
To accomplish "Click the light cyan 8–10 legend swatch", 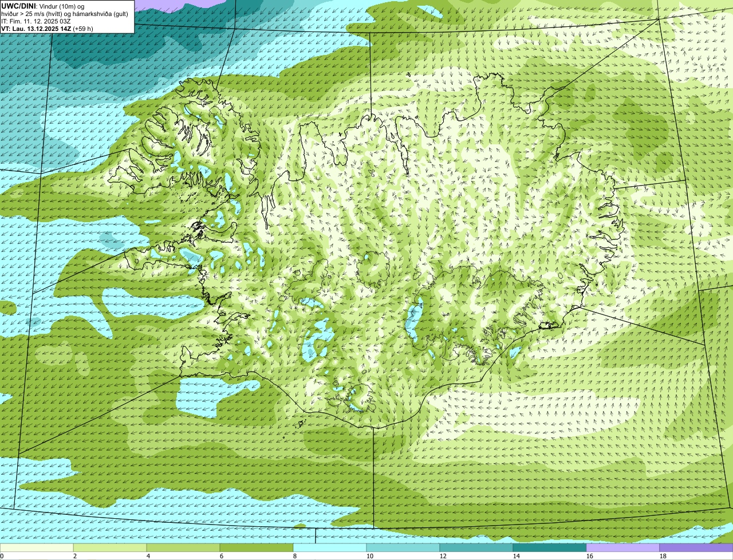I will (x=330, y=547).
